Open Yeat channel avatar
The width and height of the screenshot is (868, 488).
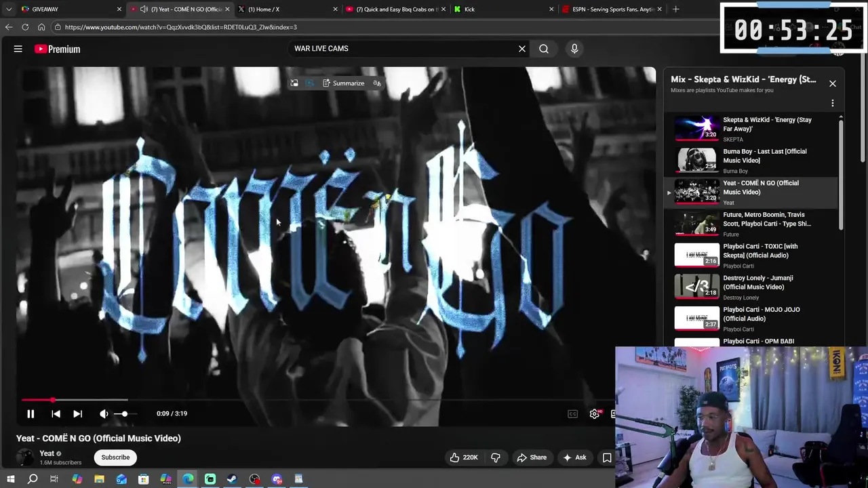(x=25, y=457)
